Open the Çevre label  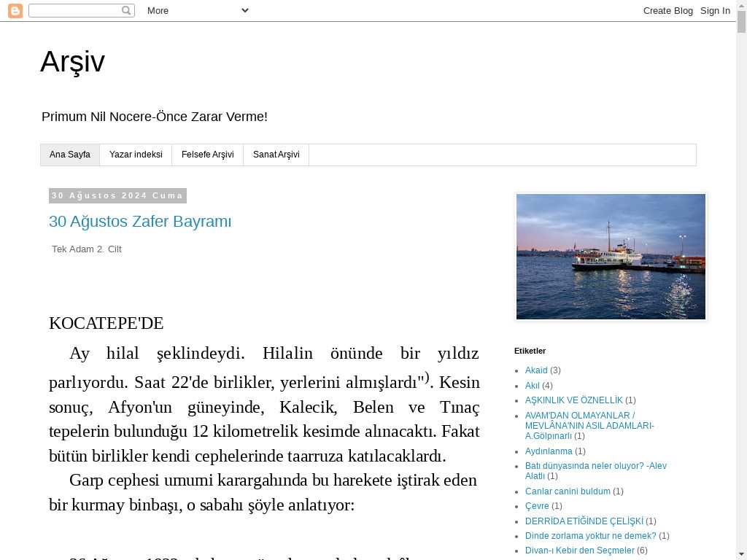(537, 506)
